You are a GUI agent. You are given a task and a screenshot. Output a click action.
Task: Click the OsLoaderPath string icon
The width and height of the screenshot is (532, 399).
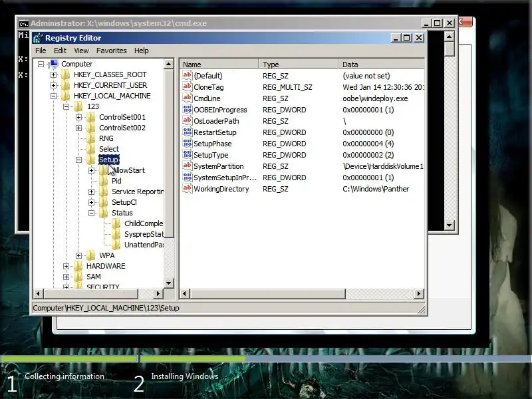click(x=188, y=120)
